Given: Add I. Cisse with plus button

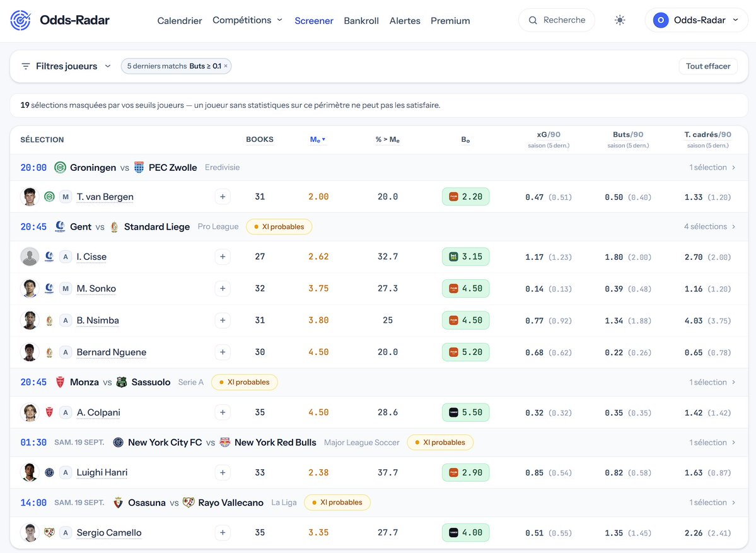Looking at the screenshot, I should [x=223, y=257].
